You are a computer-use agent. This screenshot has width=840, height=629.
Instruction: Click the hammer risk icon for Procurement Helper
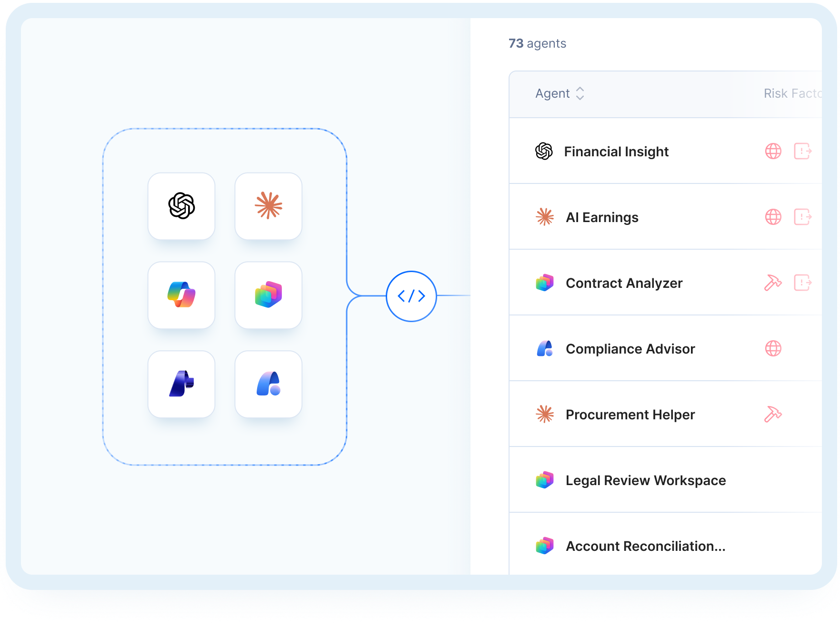[773, 414]
